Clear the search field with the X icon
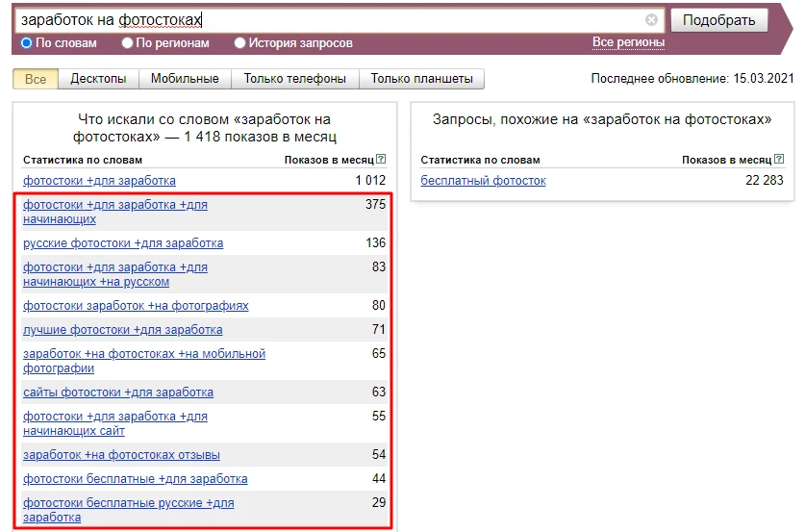The height and width of the screenshot is (532, 805). [651, 20]
